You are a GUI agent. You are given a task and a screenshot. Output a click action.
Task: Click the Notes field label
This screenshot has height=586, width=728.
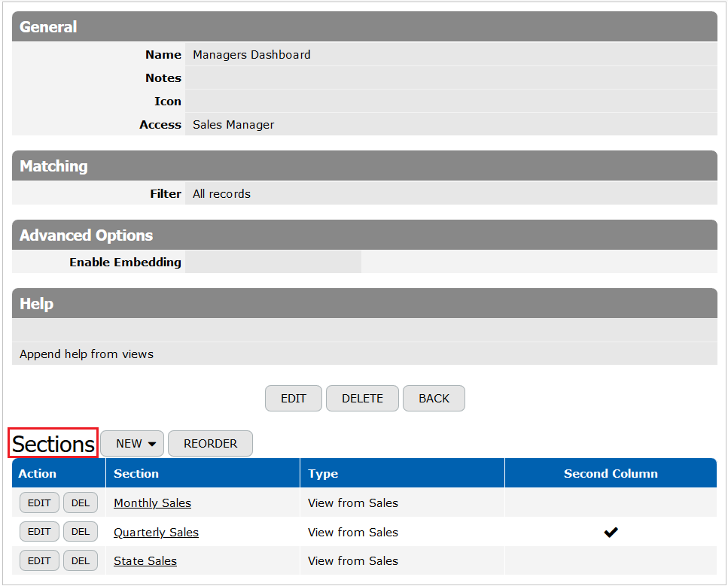(163, 78)
